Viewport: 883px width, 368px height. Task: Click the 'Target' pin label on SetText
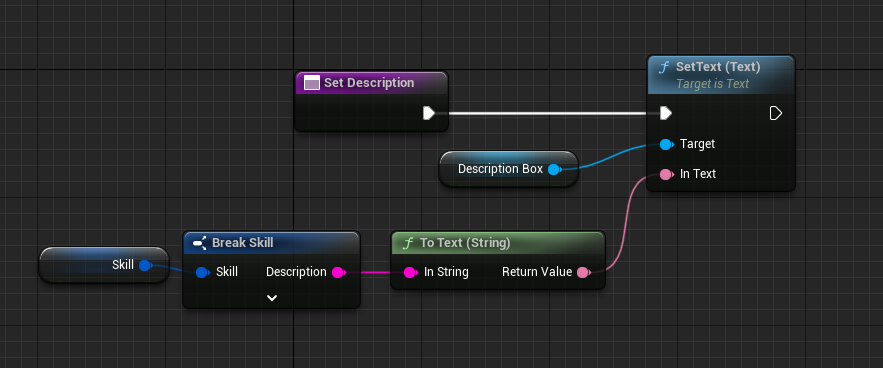697,144
